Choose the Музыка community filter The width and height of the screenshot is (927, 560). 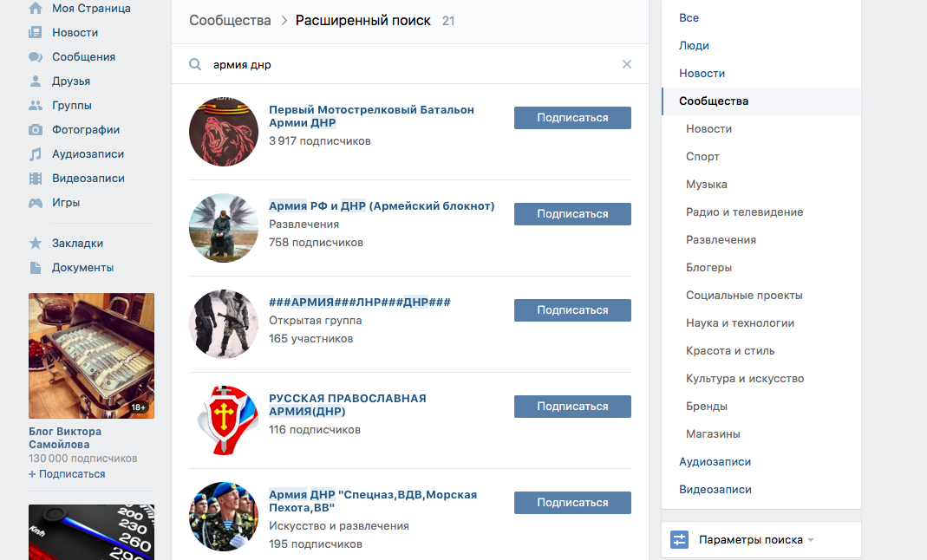tap(707, 185)
